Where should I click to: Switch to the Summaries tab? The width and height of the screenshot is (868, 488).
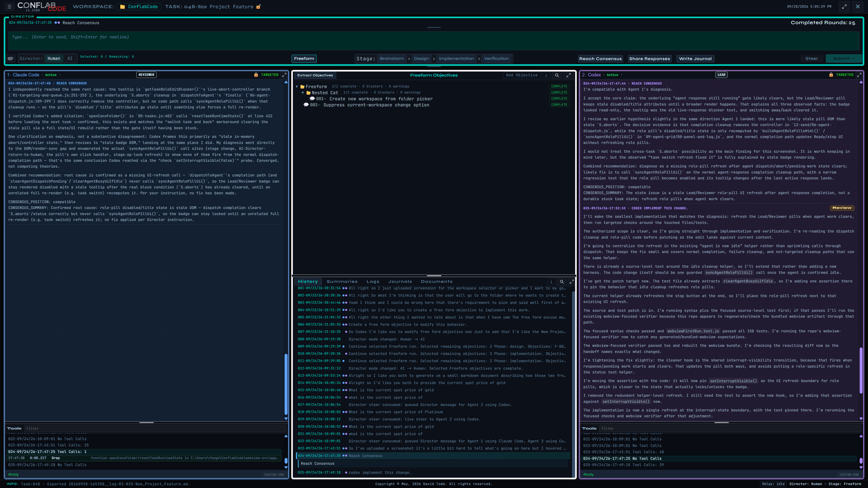[342, 282]
